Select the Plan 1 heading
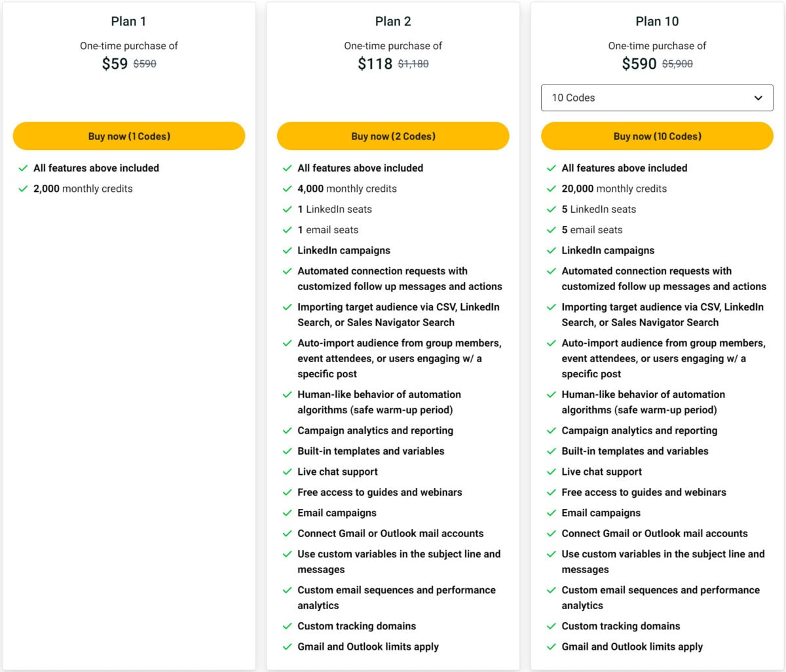 coord(128,22)
